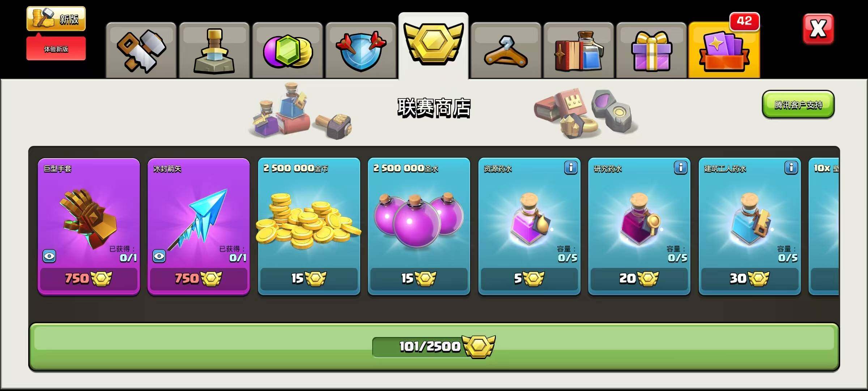This screenshot has height=391, width=868.
Task: Select the golden league medal tab
Action: tap(433, 46)
